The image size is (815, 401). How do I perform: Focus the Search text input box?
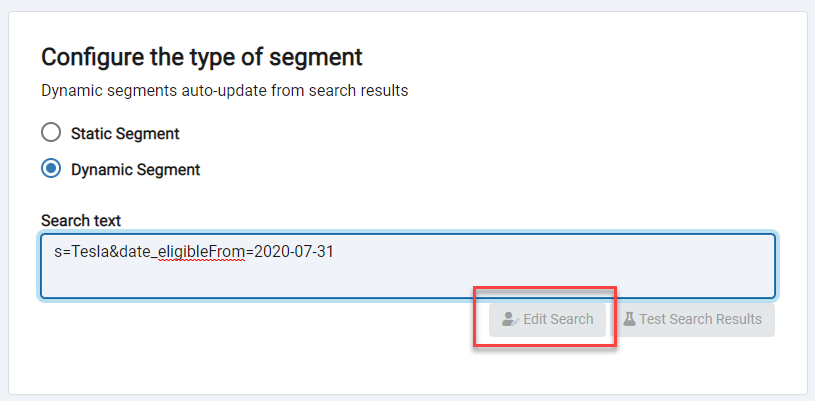408,266
